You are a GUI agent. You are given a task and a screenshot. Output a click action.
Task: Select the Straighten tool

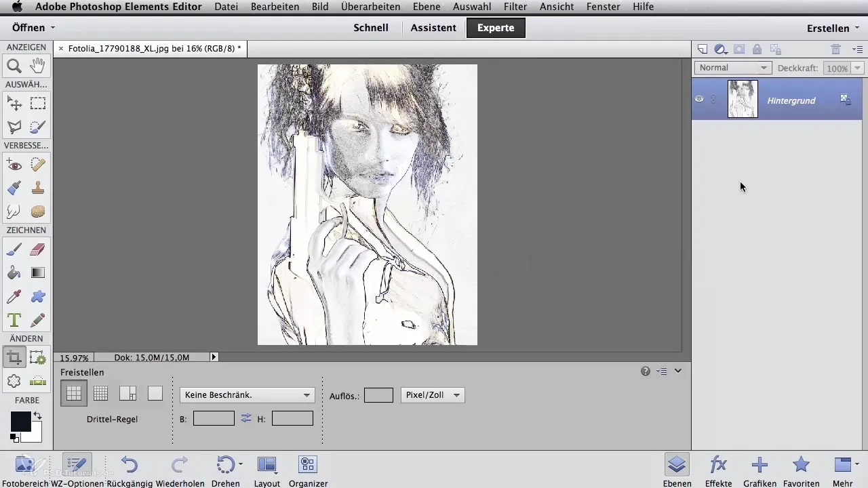[x=38, y=381]
